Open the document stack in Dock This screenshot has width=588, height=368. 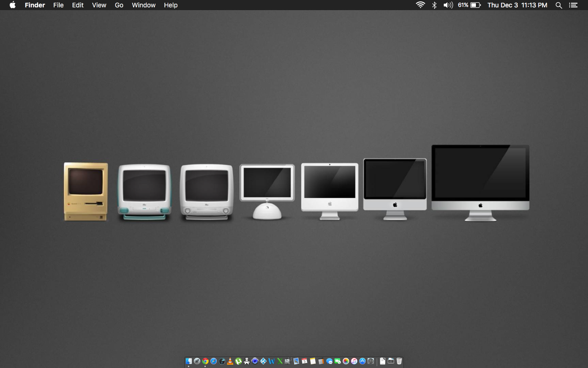click(x=383, y=361)
